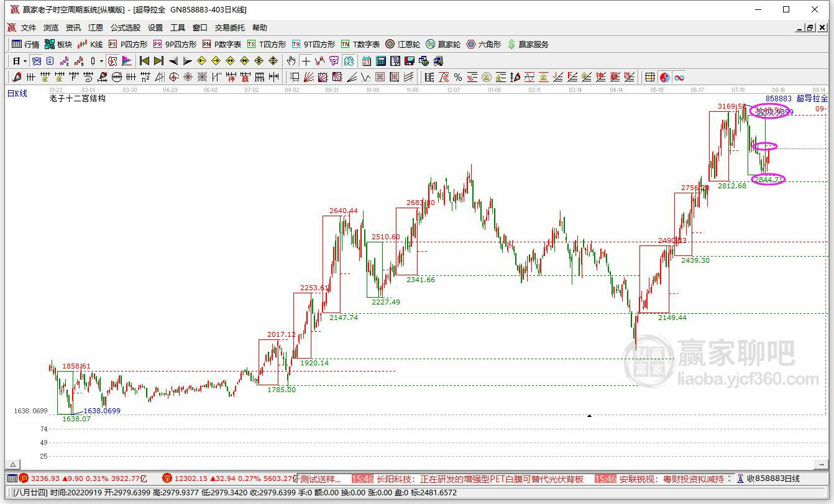Open the 安联锐视 news headline in ticker

672,479
